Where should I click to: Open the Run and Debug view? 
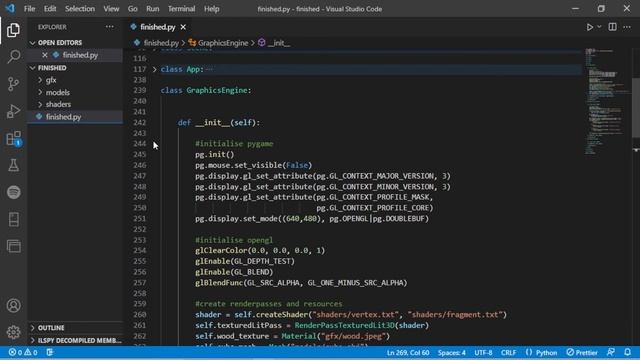click(x=13, y=111)
